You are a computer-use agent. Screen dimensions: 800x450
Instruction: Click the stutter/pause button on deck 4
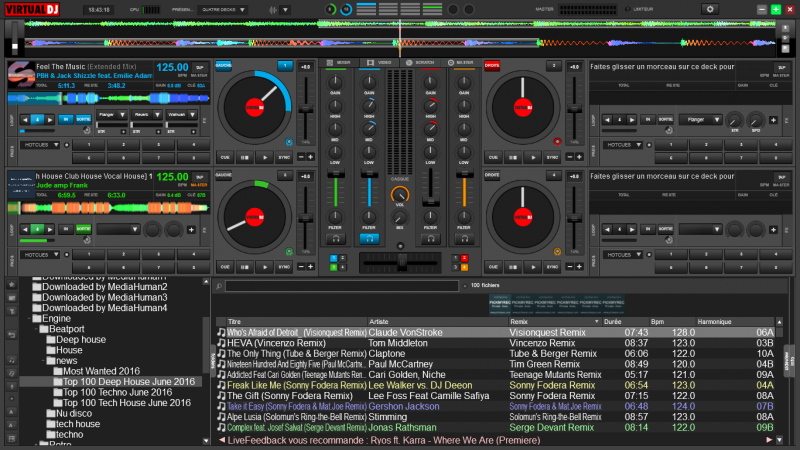pyautogui.click(x=513, y=267)
